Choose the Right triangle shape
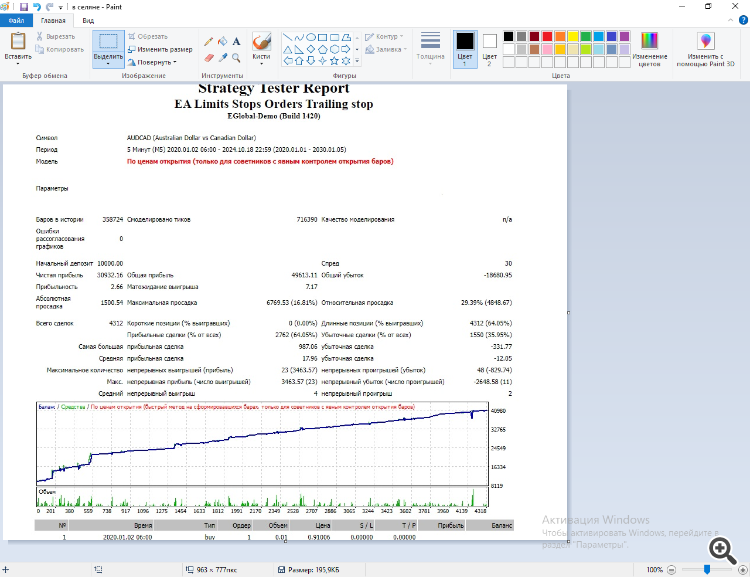This screenshot has height=577, width=750. (299, 49)
